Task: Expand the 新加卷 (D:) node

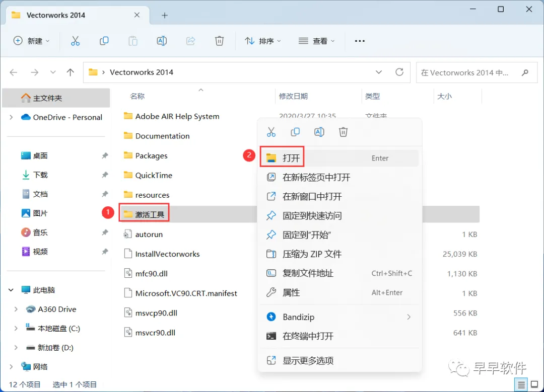Action: (x=16, y=347)
